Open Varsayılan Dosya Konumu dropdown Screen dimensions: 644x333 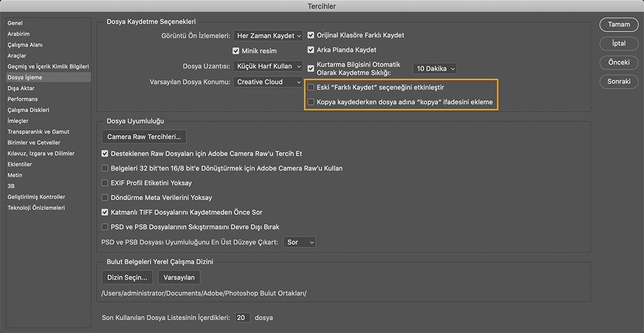click(x=268, y=82)
